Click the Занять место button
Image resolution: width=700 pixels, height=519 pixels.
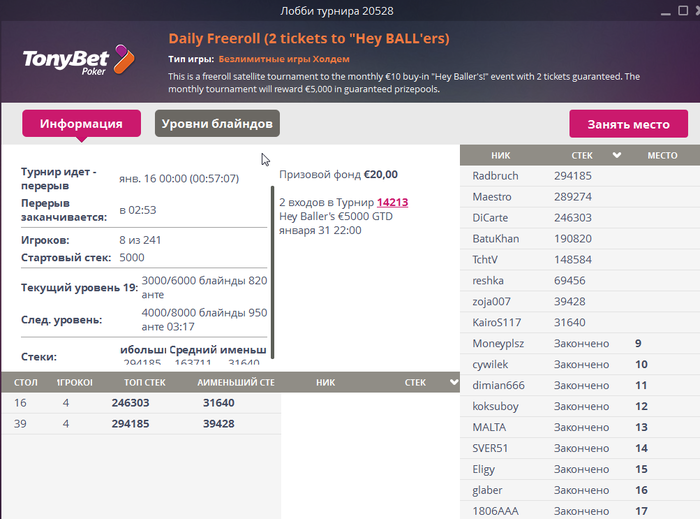click(628, 124)
